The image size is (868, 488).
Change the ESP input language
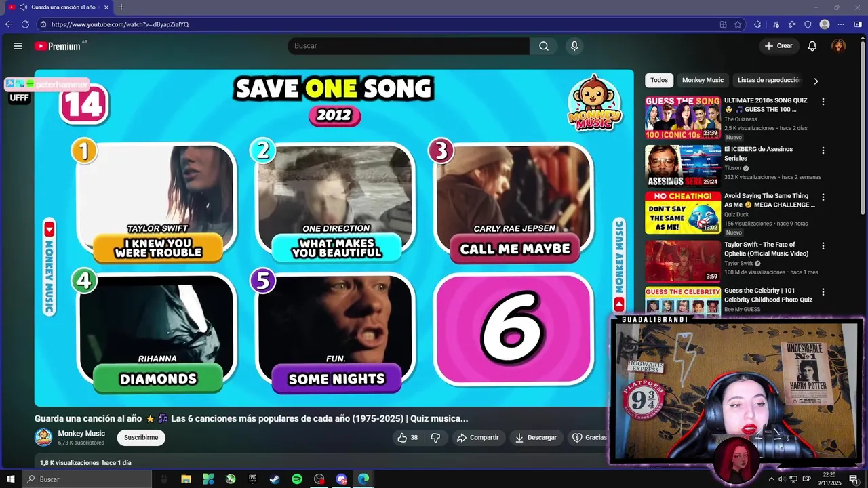pos(807,479)
